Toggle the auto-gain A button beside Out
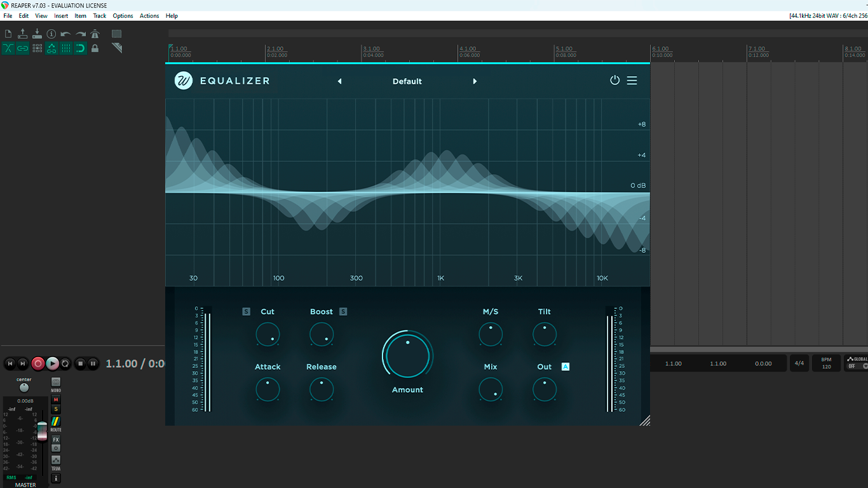868x488 pixels. [566, 367]
